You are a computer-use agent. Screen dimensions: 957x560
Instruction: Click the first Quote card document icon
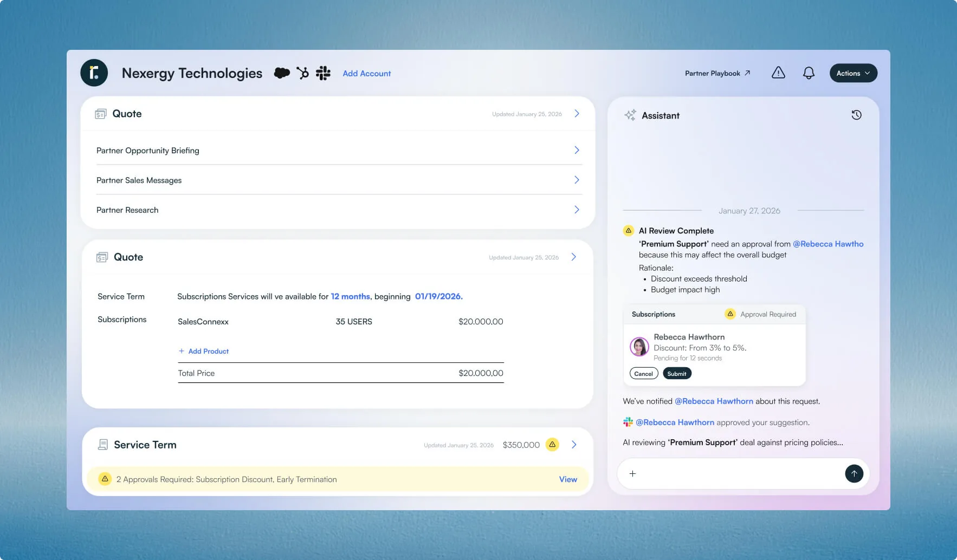[x=101, y=114]
